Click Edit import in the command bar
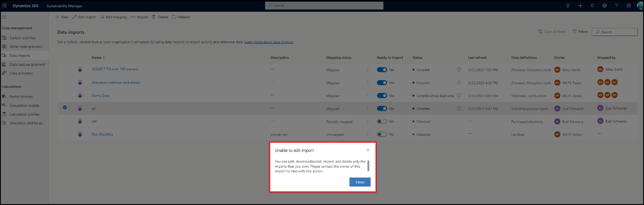Viewport: 644px width, 205px height. point(84,17)
